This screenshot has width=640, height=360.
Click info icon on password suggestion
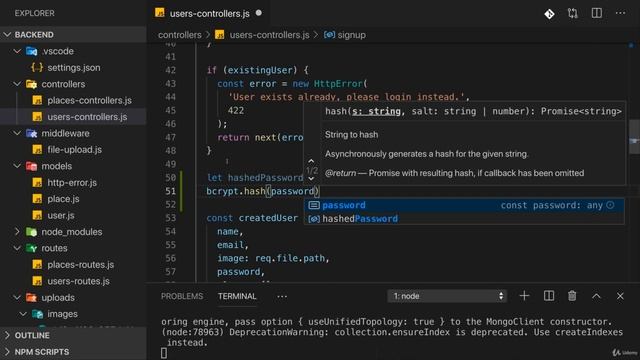coord(611,205)
